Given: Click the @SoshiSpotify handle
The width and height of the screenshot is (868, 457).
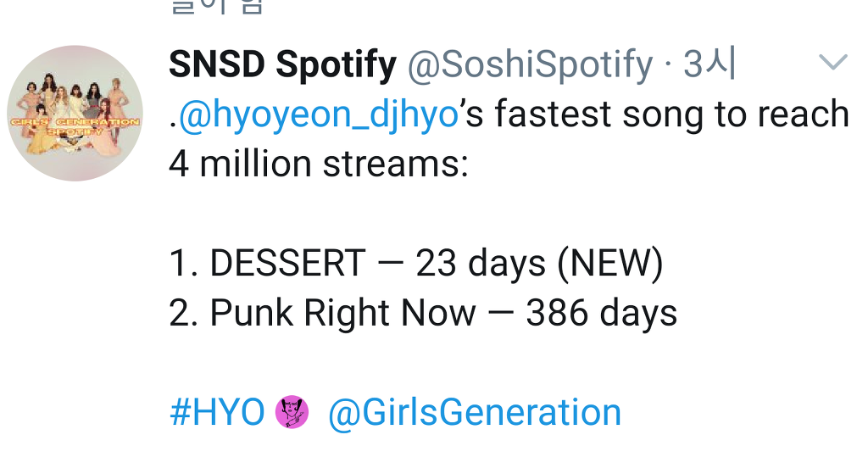Looking at the screenshot, I should coord(530,64).
